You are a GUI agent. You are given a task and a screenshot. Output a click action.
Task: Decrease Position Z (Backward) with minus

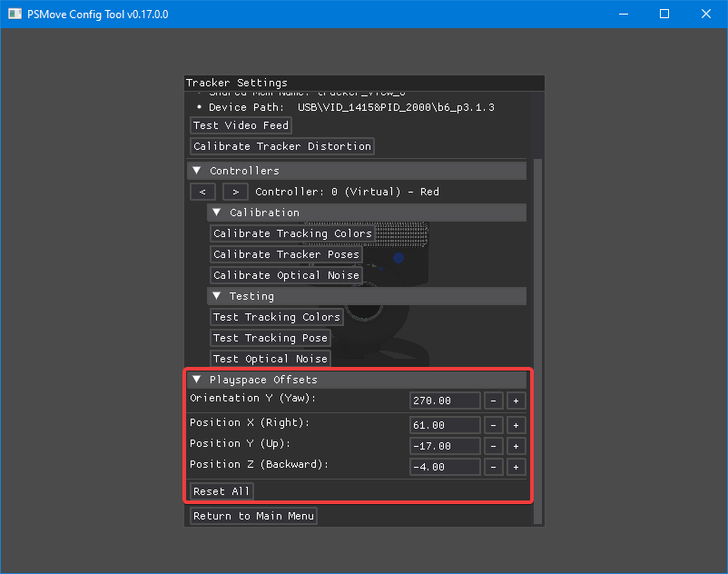[x=494, y=467]
